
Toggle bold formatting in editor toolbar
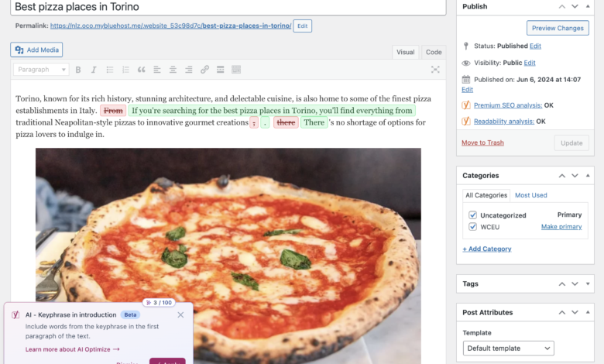click(78, 70)
